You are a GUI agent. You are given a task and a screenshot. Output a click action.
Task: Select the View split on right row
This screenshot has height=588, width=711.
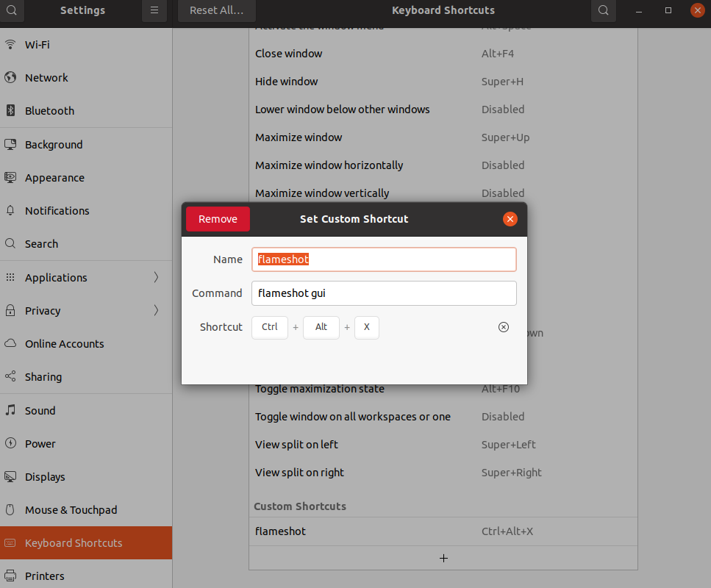pos(443,473)
